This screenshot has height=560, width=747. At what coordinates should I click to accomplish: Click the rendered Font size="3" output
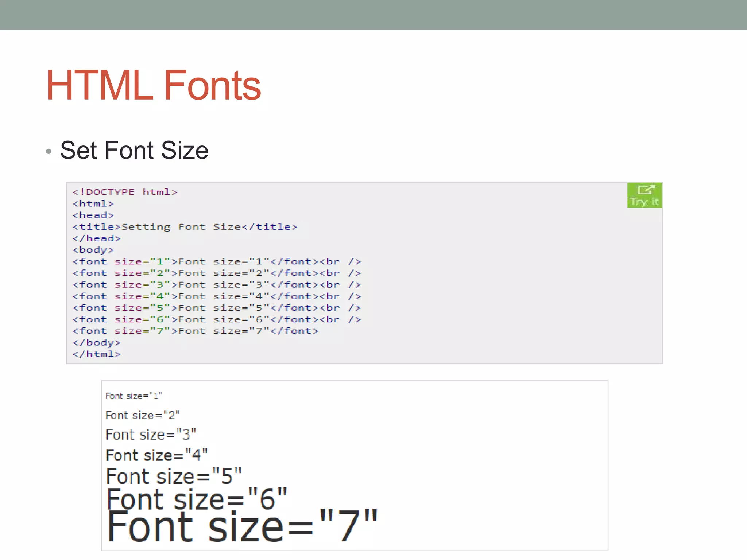coord(151,435)
